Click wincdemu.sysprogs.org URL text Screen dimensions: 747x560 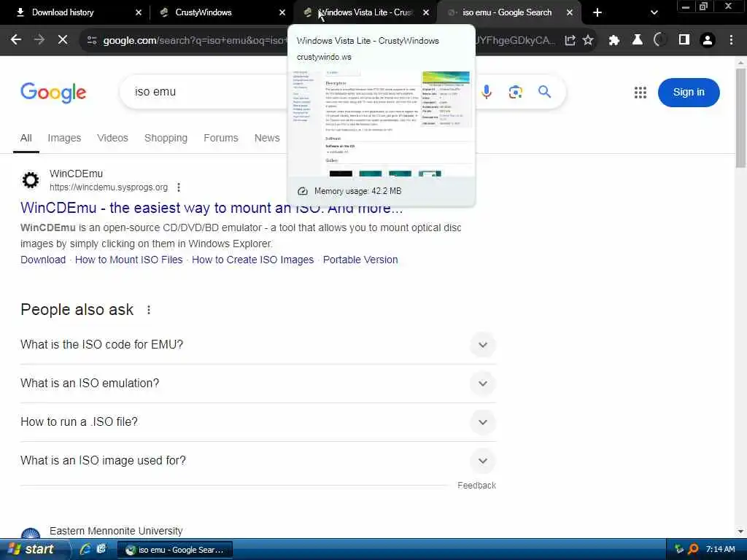[x=109, y=187]
